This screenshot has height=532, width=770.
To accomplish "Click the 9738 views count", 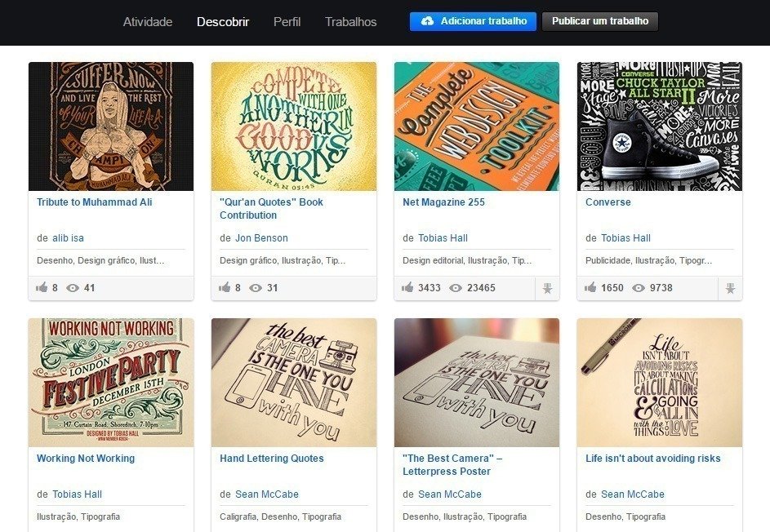I will point(661,288).
